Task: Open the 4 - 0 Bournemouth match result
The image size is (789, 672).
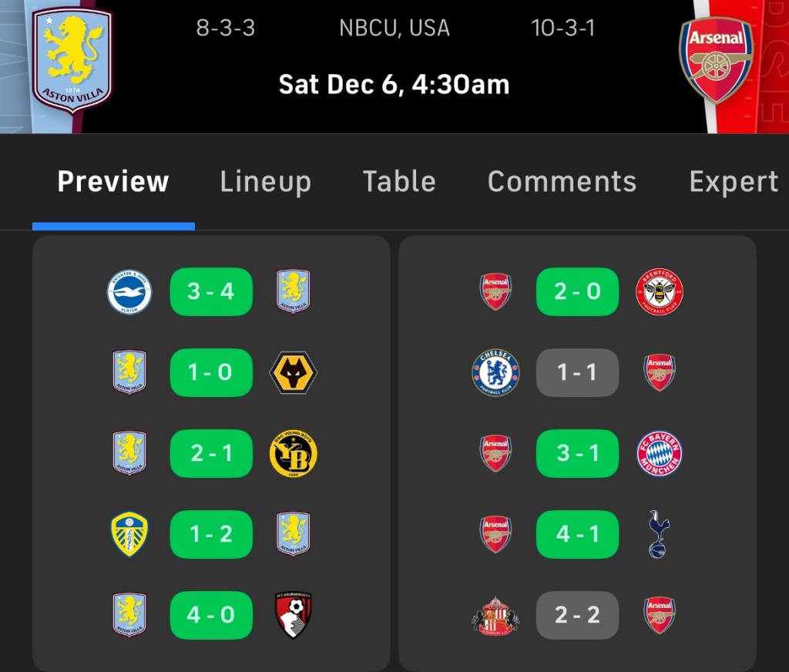Action: (x=211, y=614)
